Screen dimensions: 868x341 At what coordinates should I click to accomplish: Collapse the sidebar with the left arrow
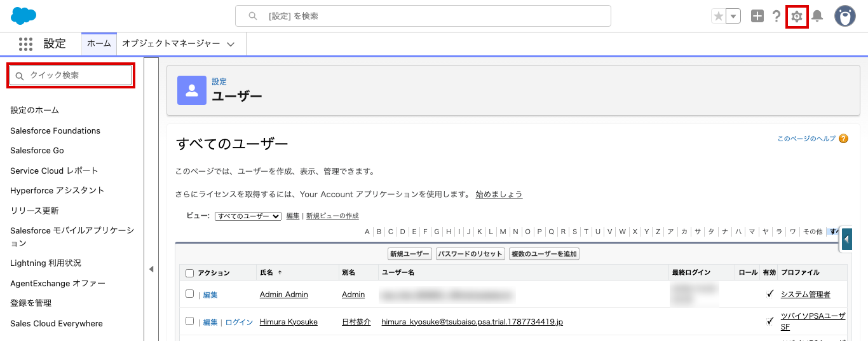(x=151, y=269)
